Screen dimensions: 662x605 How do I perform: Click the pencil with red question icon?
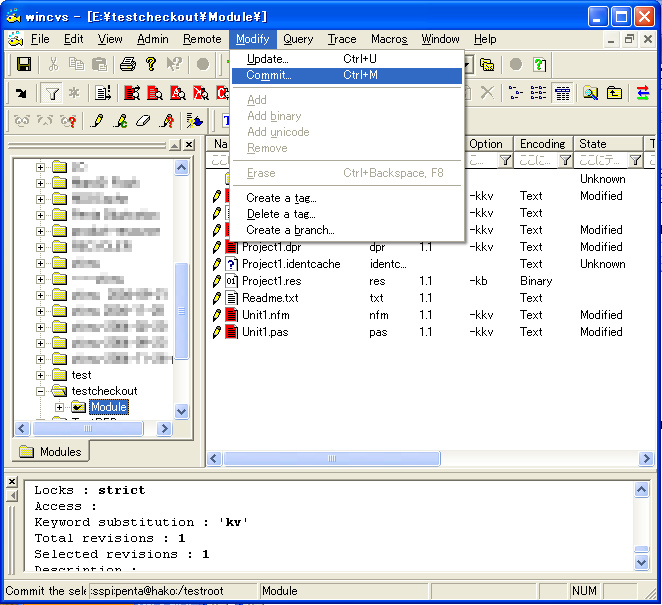(x=168, y=121)
